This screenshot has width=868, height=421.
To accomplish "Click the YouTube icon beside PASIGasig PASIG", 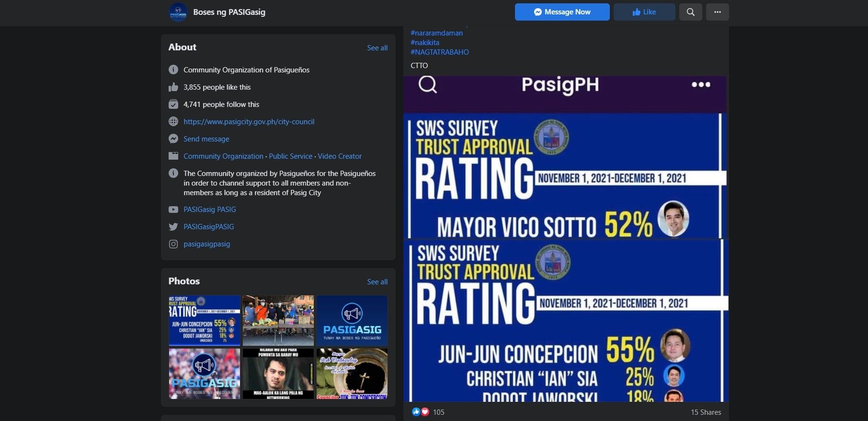I will (x=173, y=210).
